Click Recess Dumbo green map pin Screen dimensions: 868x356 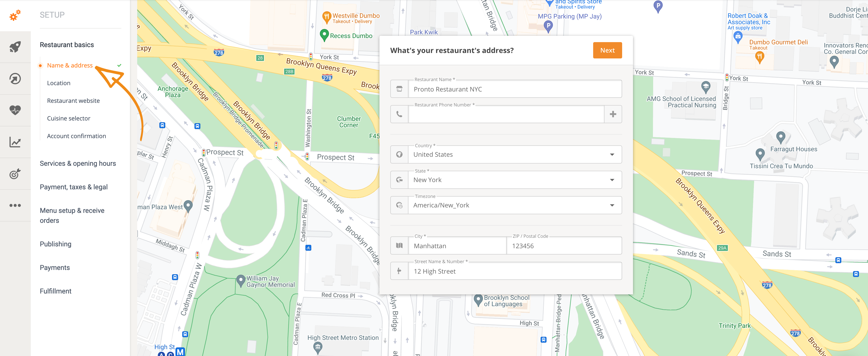coord(324,35)
